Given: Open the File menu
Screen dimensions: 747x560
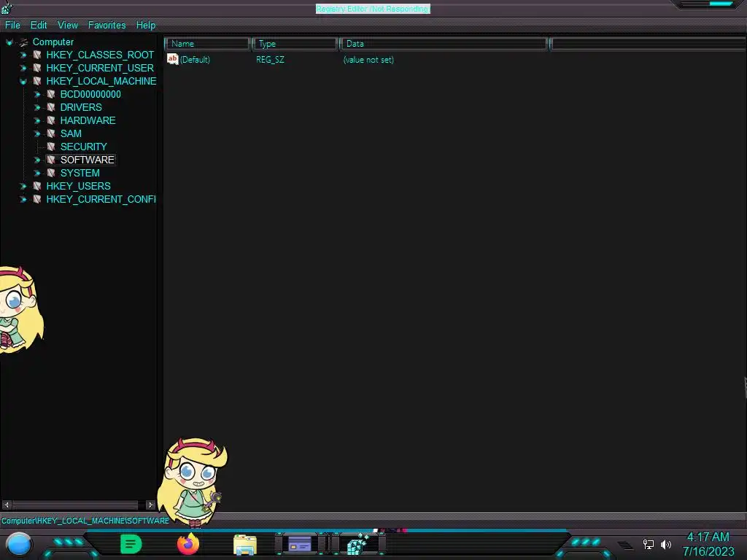Looking at the screenshot, I should coord(12,26).
